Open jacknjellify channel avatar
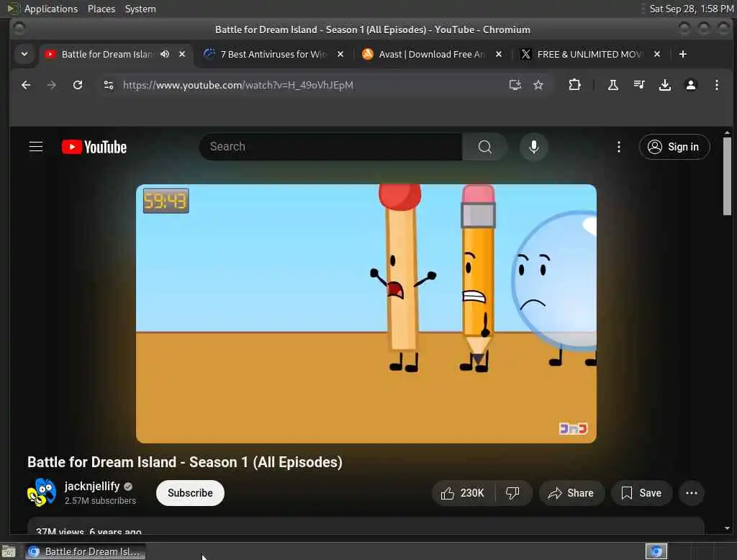 41,493
